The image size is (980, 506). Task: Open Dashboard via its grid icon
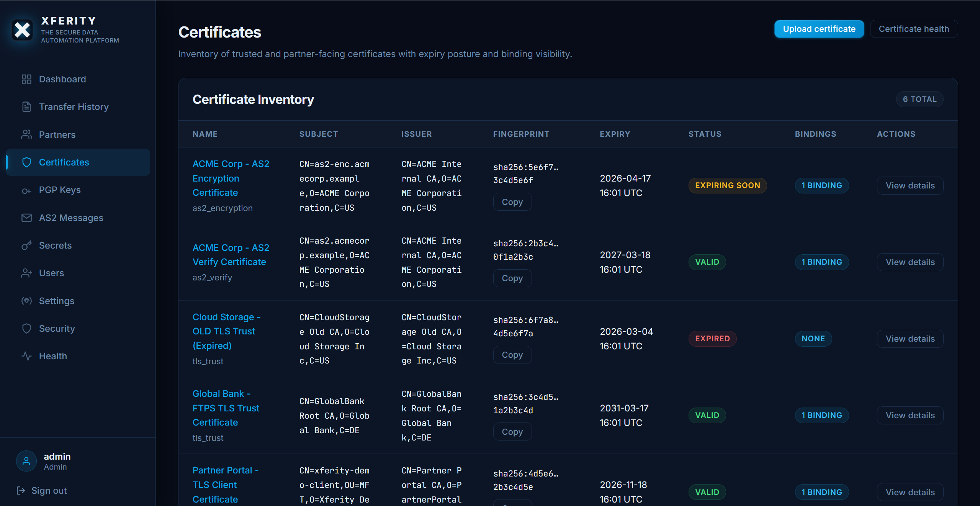tap(26, 79)
